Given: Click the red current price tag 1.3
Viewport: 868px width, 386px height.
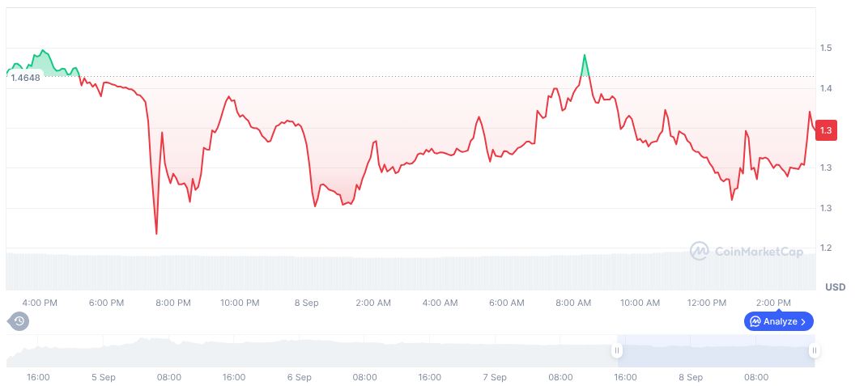Looking at the screenshot, I should pyautogui.click(x=826, y=130).
